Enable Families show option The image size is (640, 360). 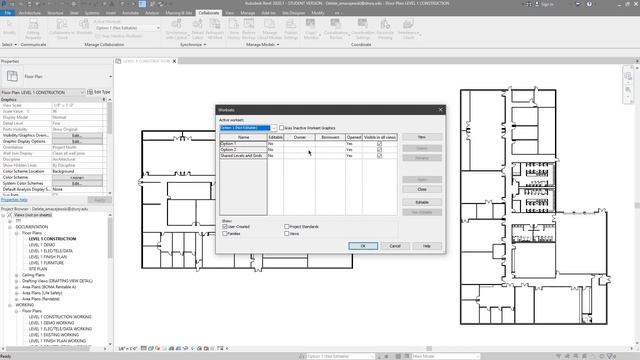click(225, 233)
